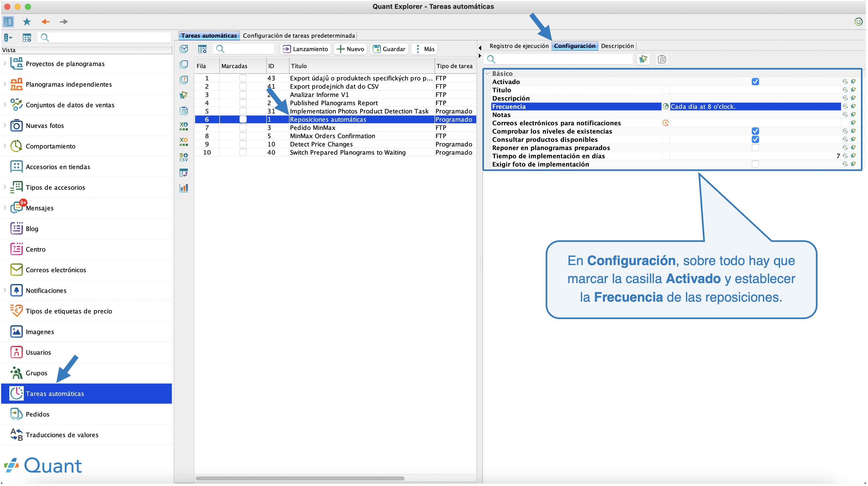Viewport: 868px width, 486px height.
Task: Enable Reponer en planogramas preparados
Action: point(755,148)
